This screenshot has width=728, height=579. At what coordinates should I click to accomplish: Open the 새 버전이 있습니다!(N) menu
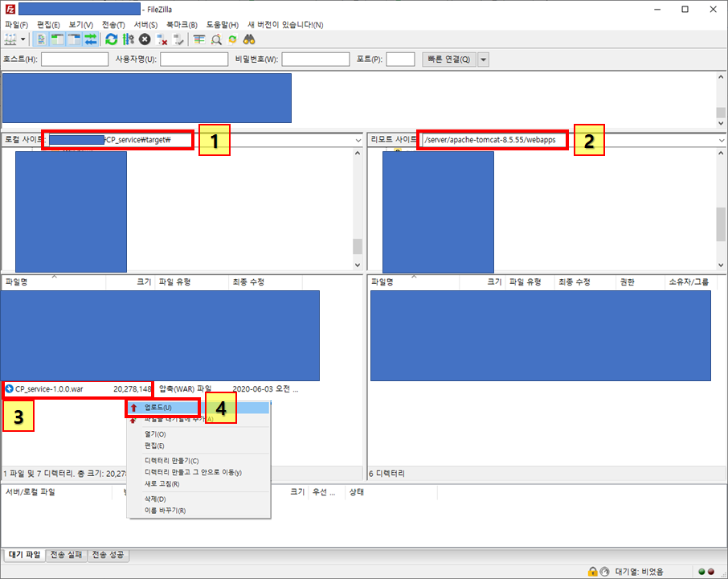[285, 25]
